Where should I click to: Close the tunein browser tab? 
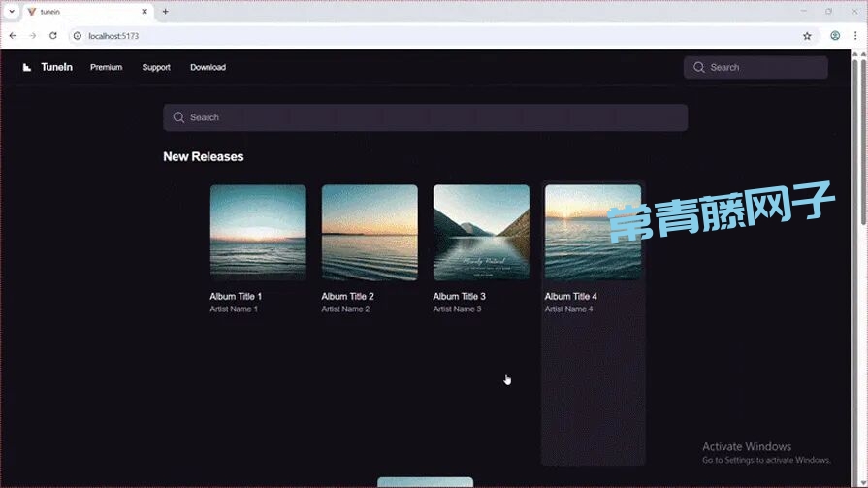tap(145, 12)
